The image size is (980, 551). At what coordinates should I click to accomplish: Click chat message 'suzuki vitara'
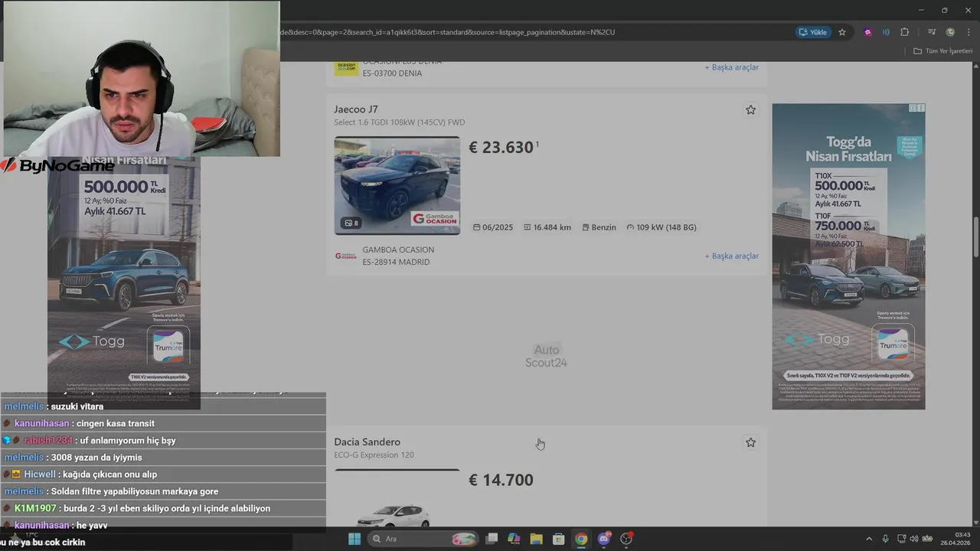pos(77,406)
